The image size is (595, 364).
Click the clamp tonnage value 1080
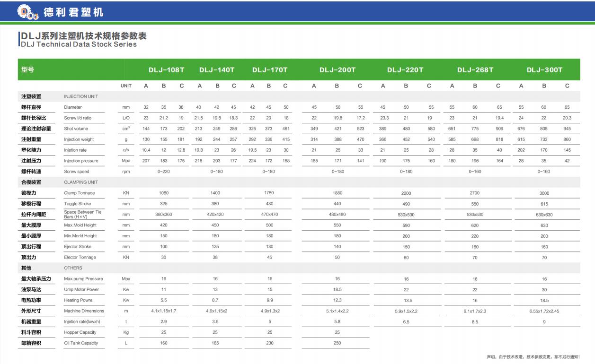[164, 193]
